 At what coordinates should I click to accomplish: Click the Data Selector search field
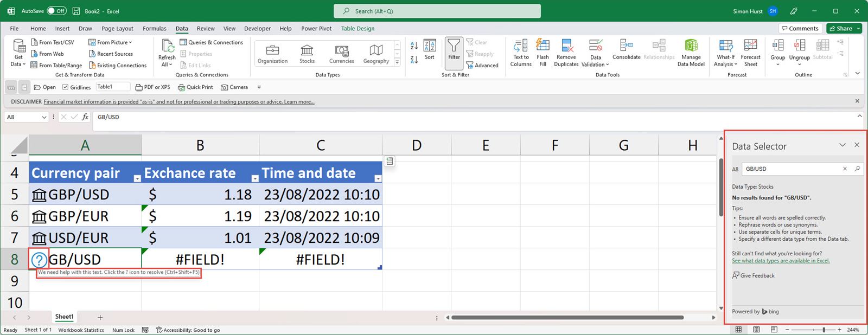click(791, 169)
